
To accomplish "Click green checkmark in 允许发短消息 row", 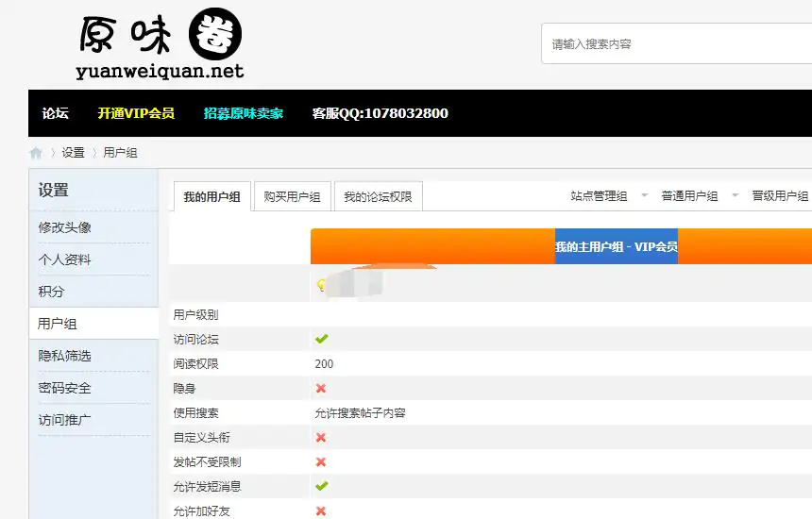I will [322, 486].
